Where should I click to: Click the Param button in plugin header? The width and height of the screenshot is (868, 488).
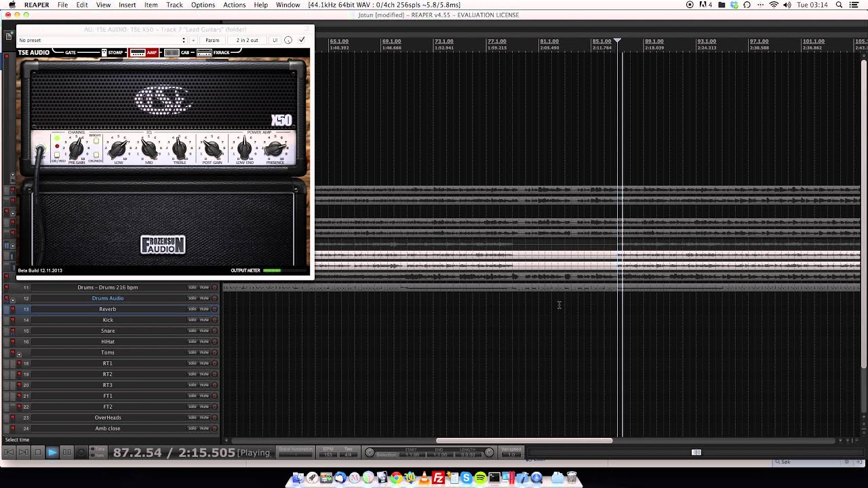click(212, 40)
